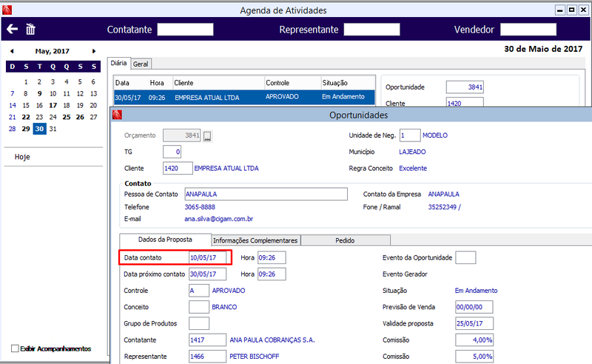Image resolution: width=592 pixels, height=364 pixels.
Task: Select calendar day 17
Action: pyautogui.click(x=53, y=105)
